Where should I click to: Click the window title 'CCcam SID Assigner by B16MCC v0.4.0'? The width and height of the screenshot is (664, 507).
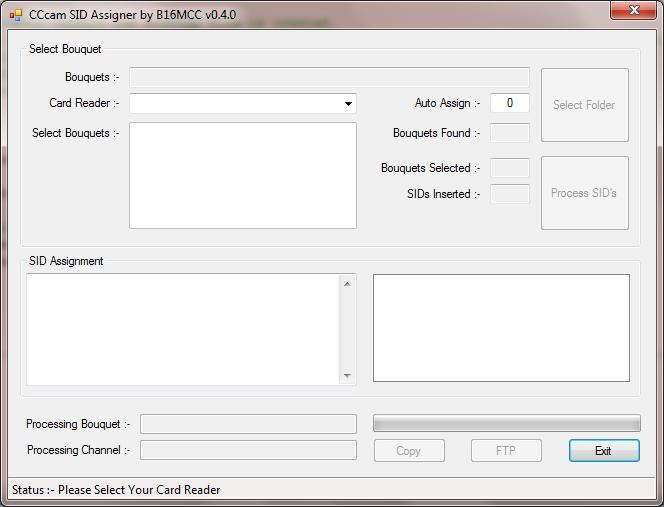coord(133,15)
